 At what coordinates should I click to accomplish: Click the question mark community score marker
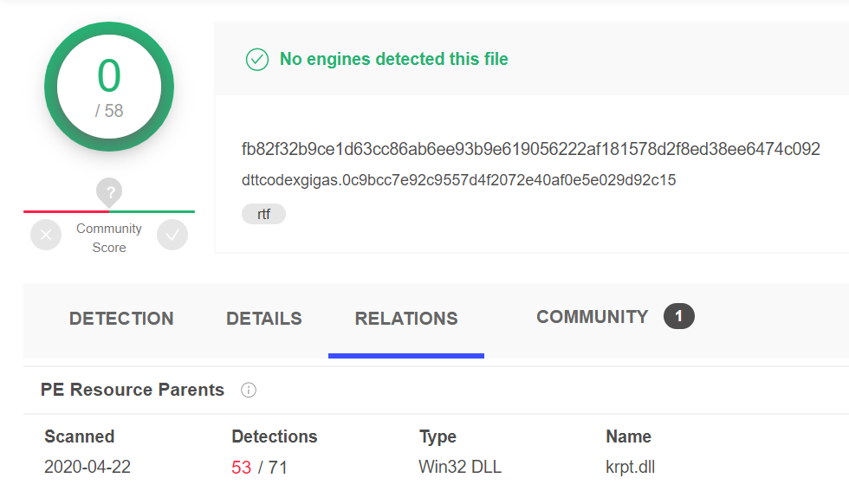click(x=109, y=192)
